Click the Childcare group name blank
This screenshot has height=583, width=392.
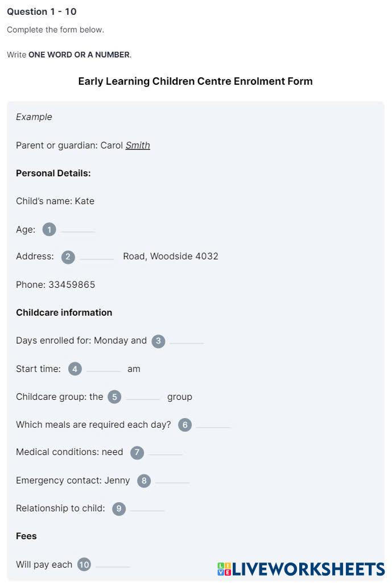pyautogui.click(x=143, y=396)
